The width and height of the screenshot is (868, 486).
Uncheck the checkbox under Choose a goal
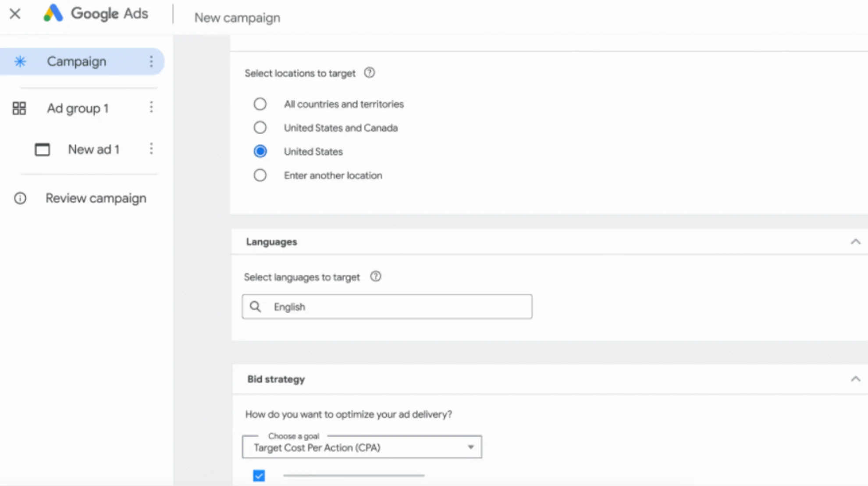259,475
